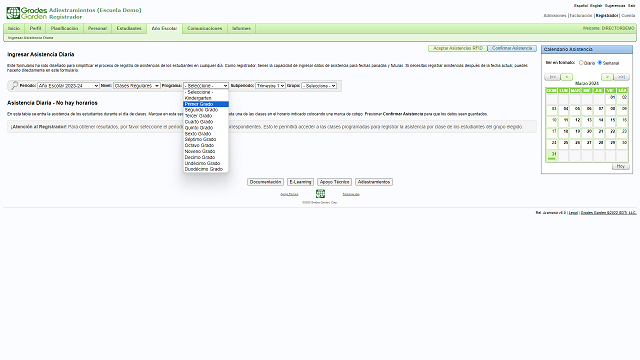Go to the Año Escolar tab
Screen dimensions: 640x360
coord(164,29)
